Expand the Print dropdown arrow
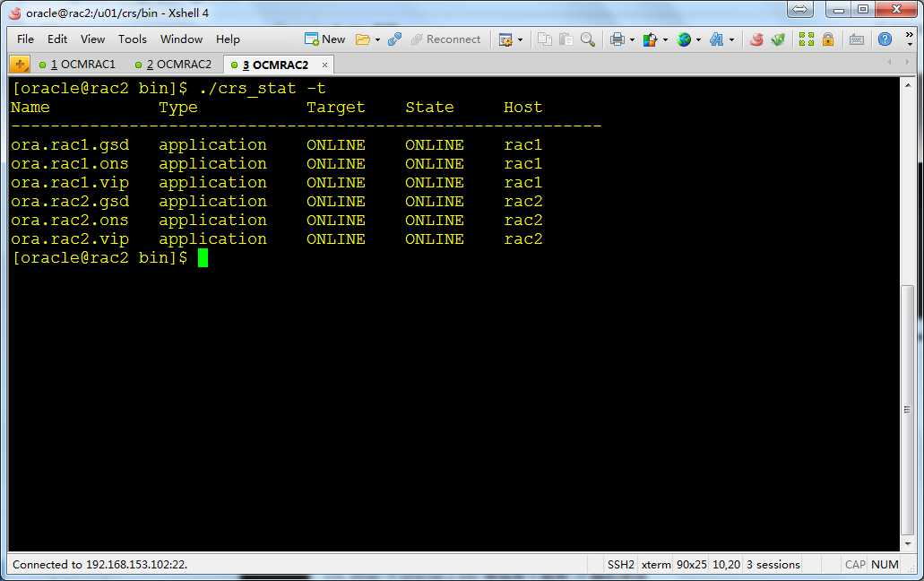924x581 pixels. [632, 40]
